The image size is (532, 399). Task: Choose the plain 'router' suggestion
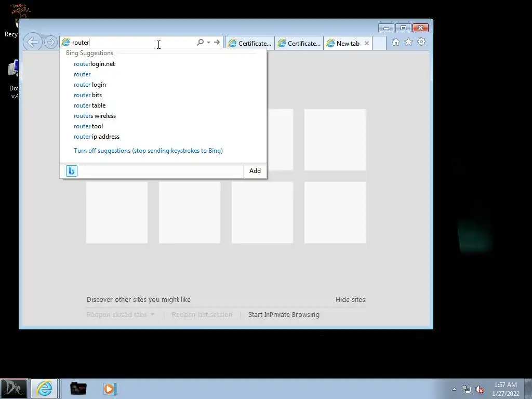point(163,74)
